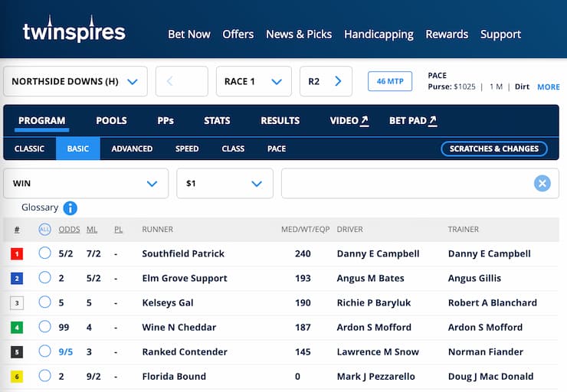Go to next race R2
Screen dimensions: 567x392
click(x=326, y=81)
